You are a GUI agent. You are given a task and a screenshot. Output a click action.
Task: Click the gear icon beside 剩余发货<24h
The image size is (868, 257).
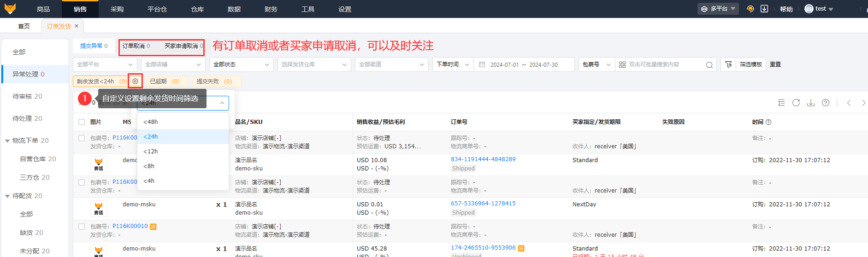point(135,81)
